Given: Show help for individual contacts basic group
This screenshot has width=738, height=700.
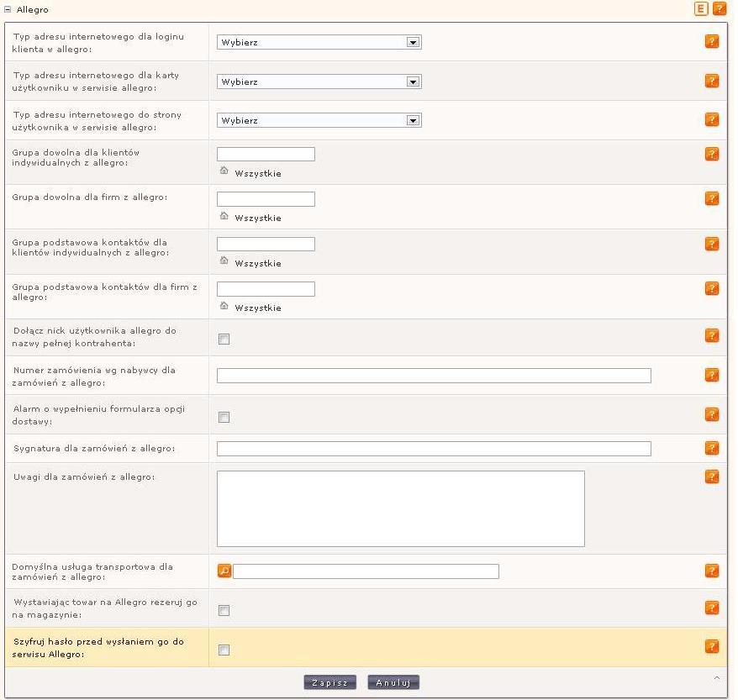Looking at the screenshot, I should [x=712, y=244].
